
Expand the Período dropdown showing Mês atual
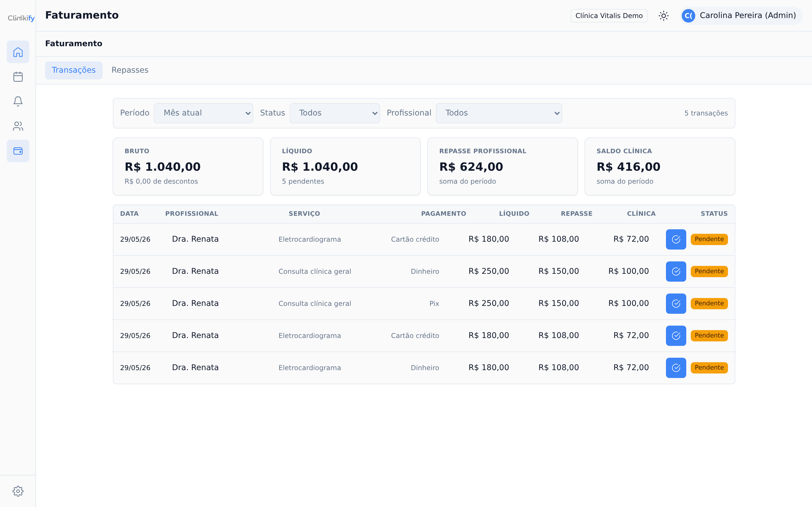pyautogui.click(x=203, y=113)
